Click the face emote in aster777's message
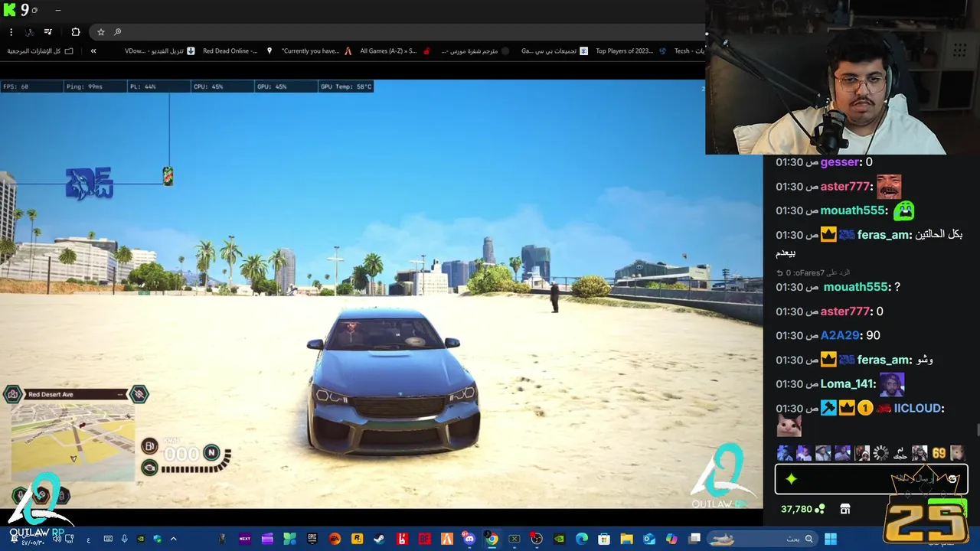This screenshot has height=551, width=980. coord(889,187)
